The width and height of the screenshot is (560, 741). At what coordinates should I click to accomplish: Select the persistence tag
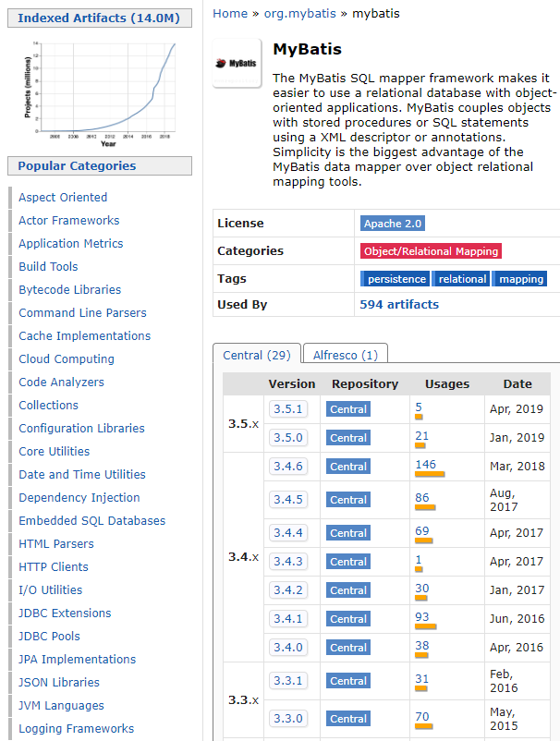(396, 279)
